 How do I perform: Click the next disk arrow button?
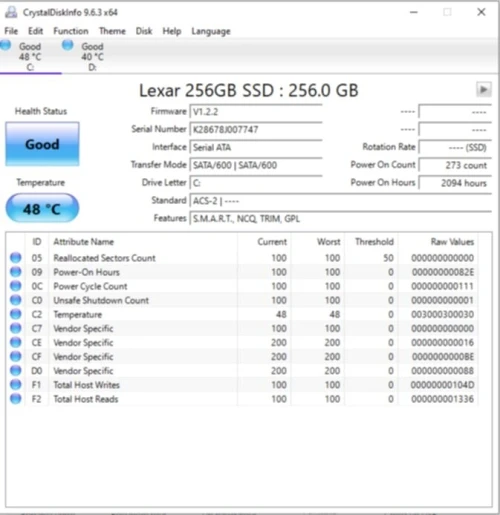[x=483, y=89]
